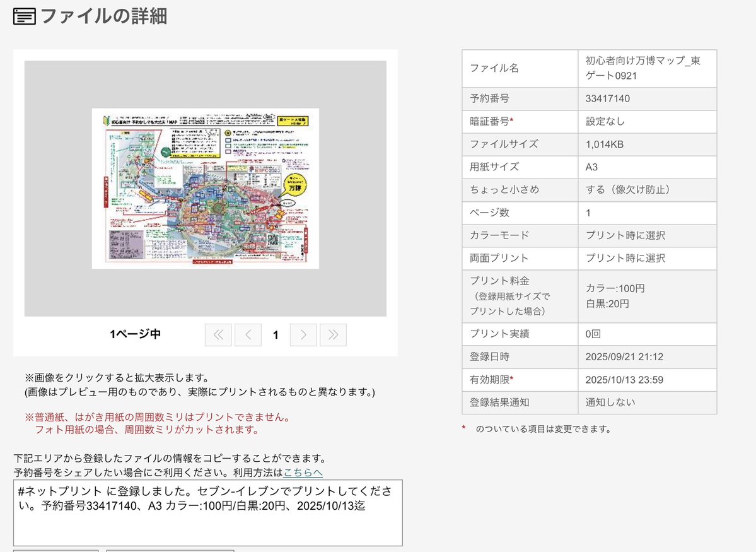The image size is (756, 552).
Task: Select the カラー:100円 price text
Action: click(x=615, y=288)
